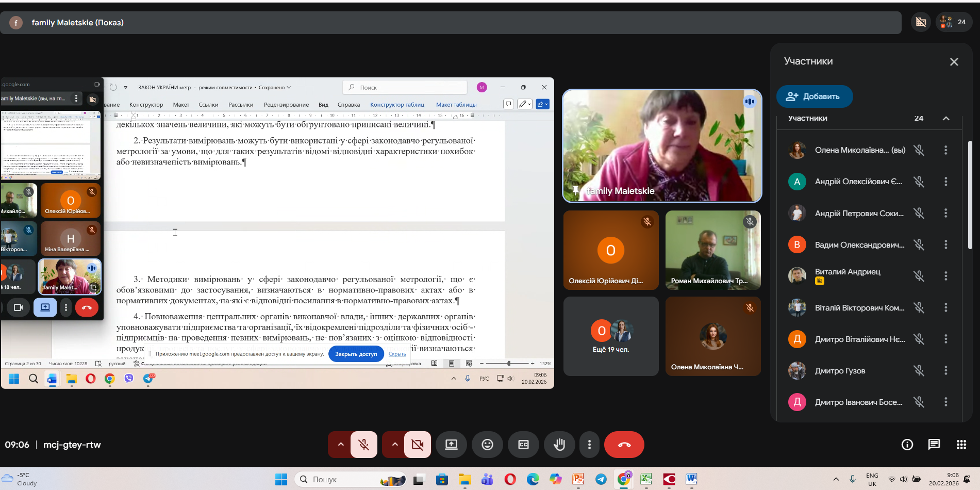Click the participants panel scrollbar

970,196
